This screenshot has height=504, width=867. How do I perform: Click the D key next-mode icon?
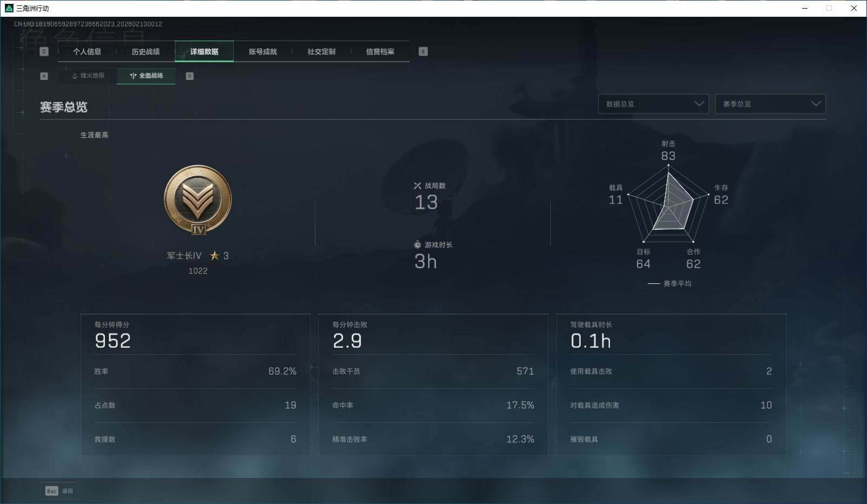click(x=189, y=76)
